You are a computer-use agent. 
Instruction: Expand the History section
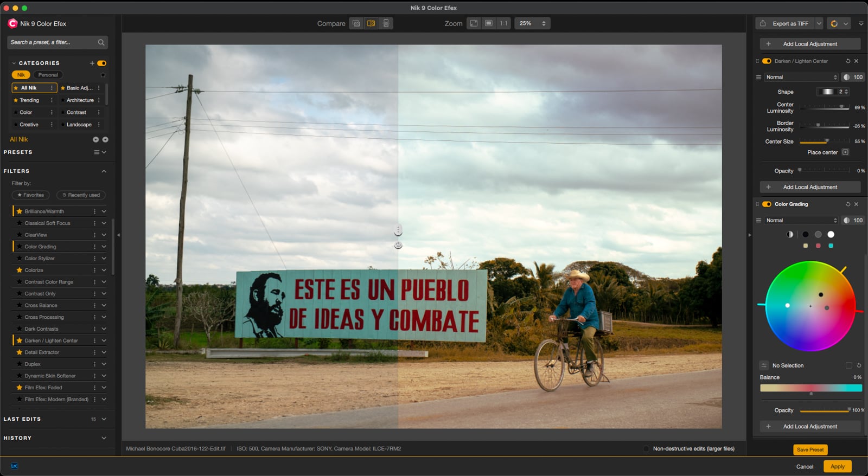point(104,438)
